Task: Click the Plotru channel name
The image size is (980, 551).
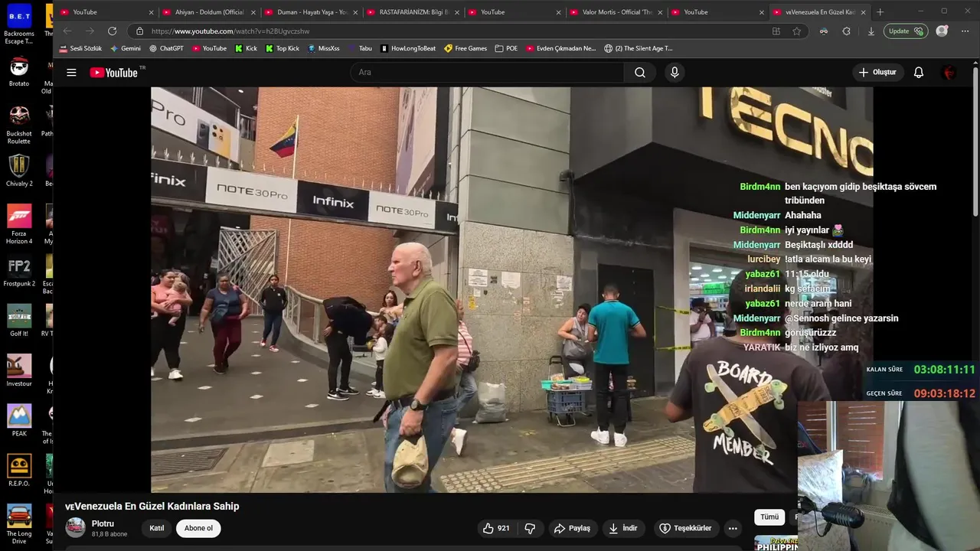Action: point(103,523)
